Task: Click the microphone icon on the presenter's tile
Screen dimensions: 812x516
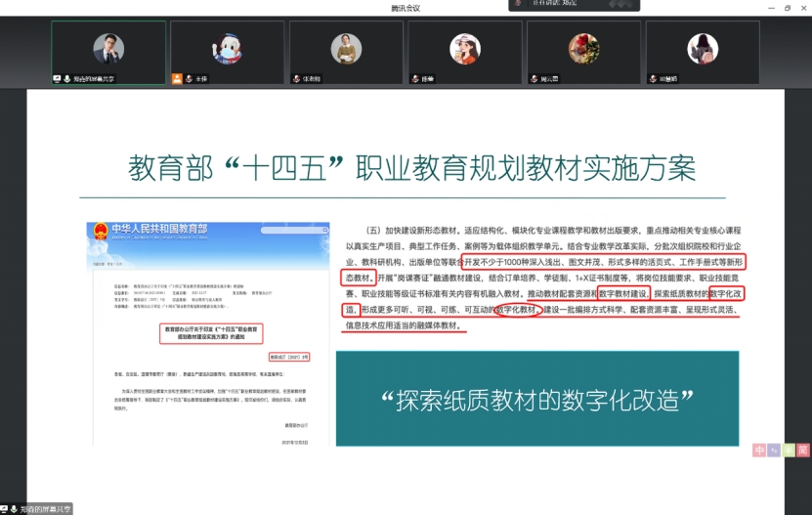Action: tap(67, 79)
